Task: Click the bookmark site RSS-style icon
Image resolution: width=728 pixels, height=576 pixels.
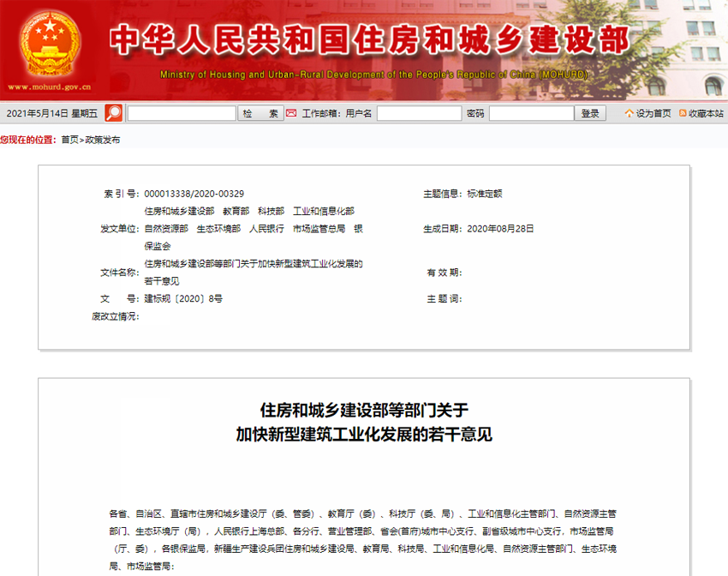Action: click(x=683, y=113)
